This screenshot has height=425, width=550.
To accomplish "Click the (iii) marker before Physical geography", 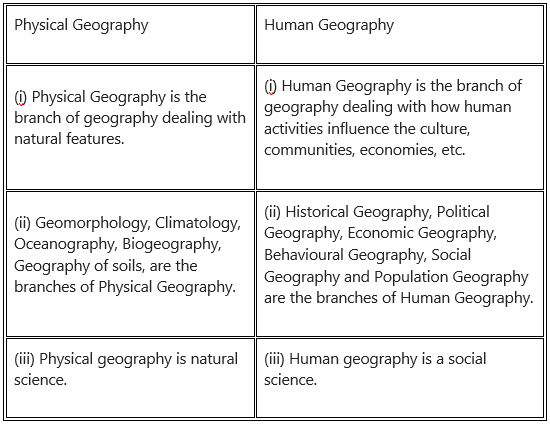I will tap(24, 359).
